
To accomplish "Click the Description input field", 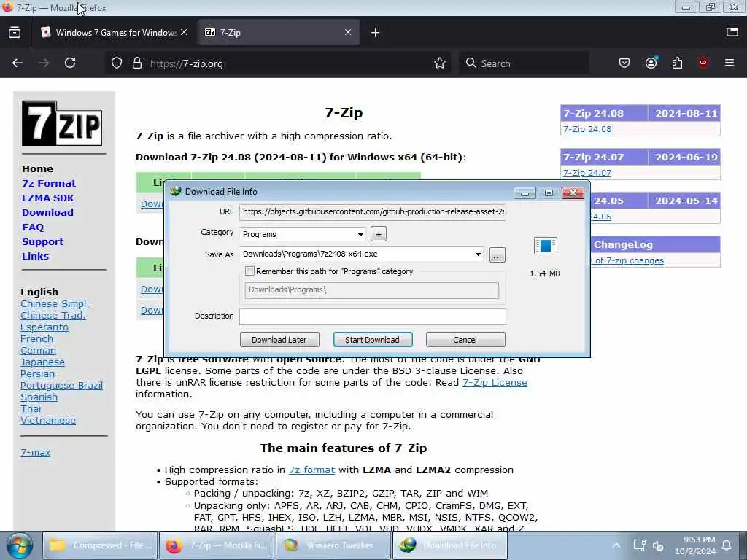I will pyautogui.click(x=373, y=316).
